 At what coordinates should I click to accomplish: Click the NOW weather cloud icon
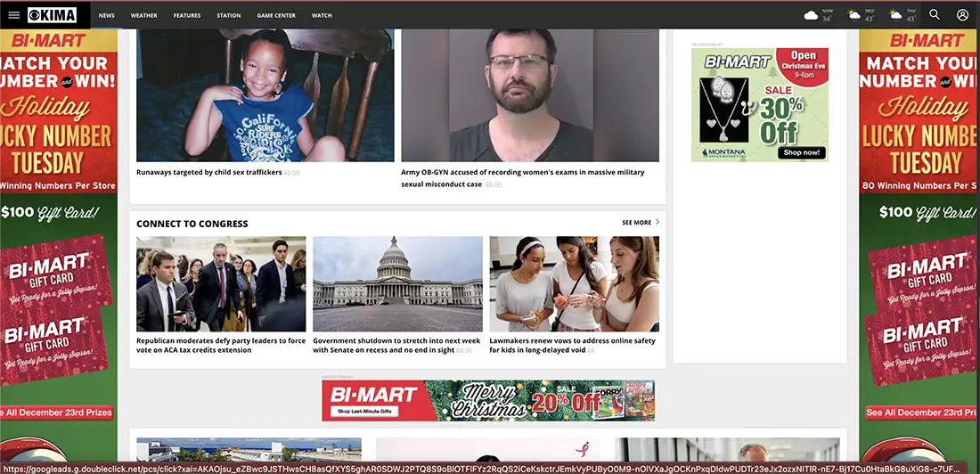[x=812, y=16]
